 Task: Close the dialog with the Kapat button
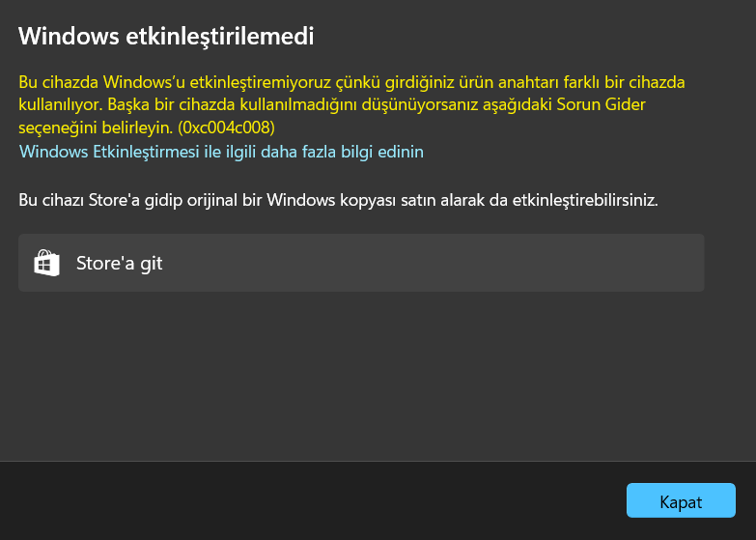coord(681,500)
